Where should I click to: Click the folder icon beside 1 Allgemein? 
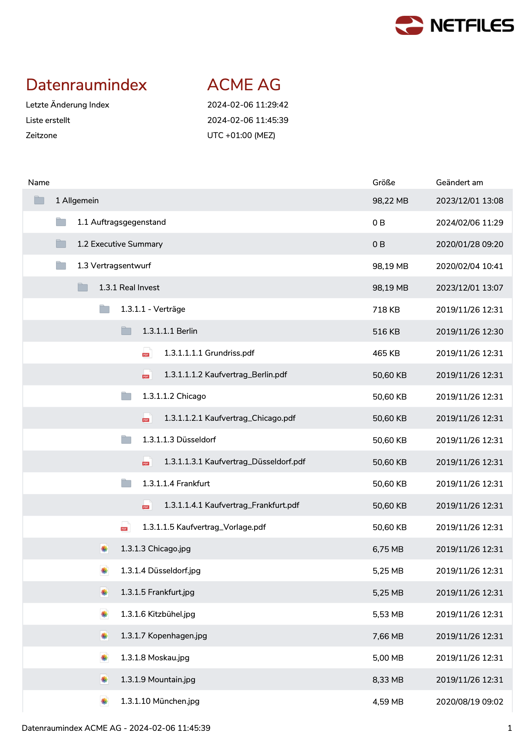(x=39, y=200)
